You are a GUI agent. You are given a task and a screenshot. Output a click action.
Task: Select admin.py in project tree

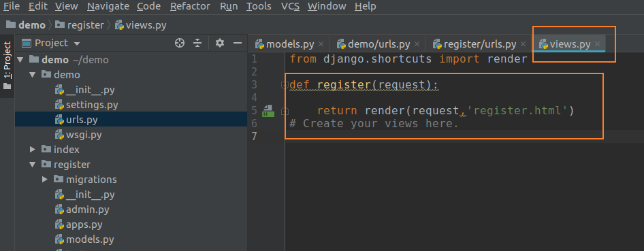(x=131, y=210)
